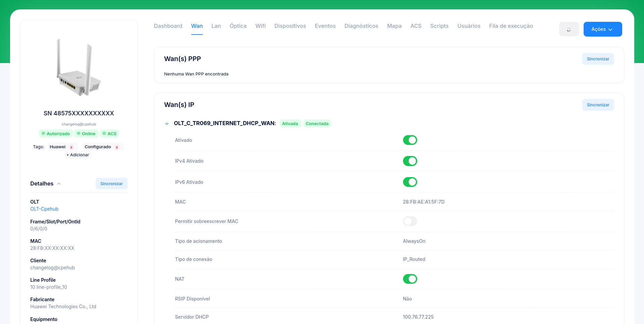Image resolution: width=644 pixels, height=324 pixels.
Task: Switch to the Óptica tab
Action: coord(238,26)
